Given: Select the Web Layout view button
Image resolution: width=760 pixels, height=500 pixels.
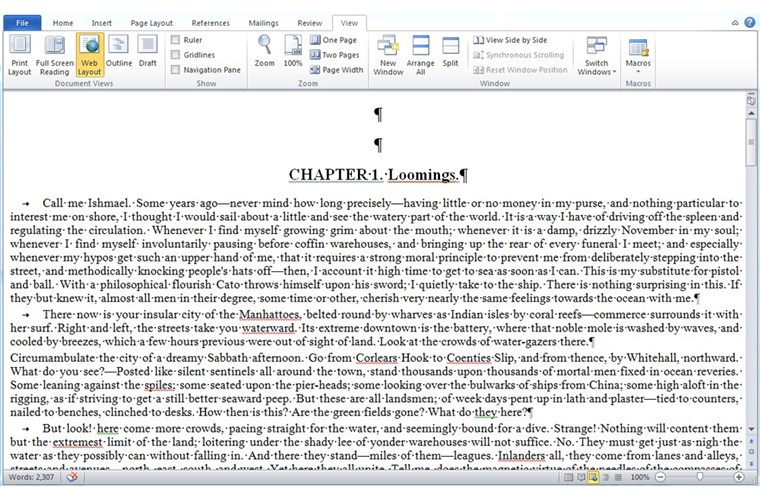Looking at the screenshot, I should click(x=90, y=55).
